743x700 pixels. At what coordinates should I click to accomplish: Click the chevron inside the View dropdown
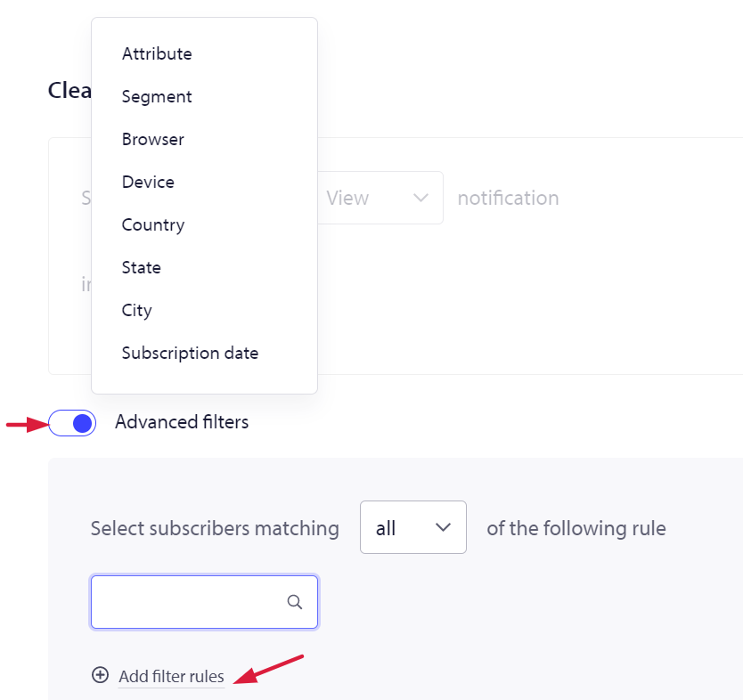pos(420,198)
